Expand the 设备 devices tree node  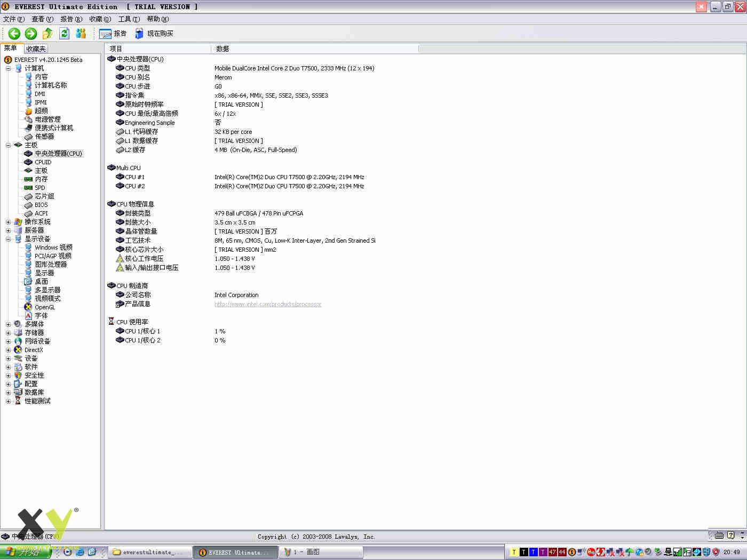point(8,358)
